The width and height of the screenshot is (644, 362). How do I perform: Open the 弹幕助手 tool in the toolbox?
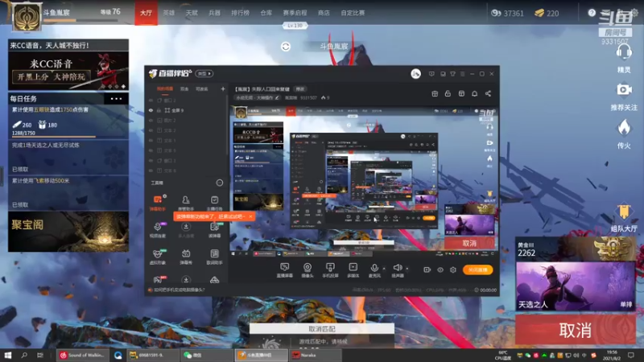[157, 203]
